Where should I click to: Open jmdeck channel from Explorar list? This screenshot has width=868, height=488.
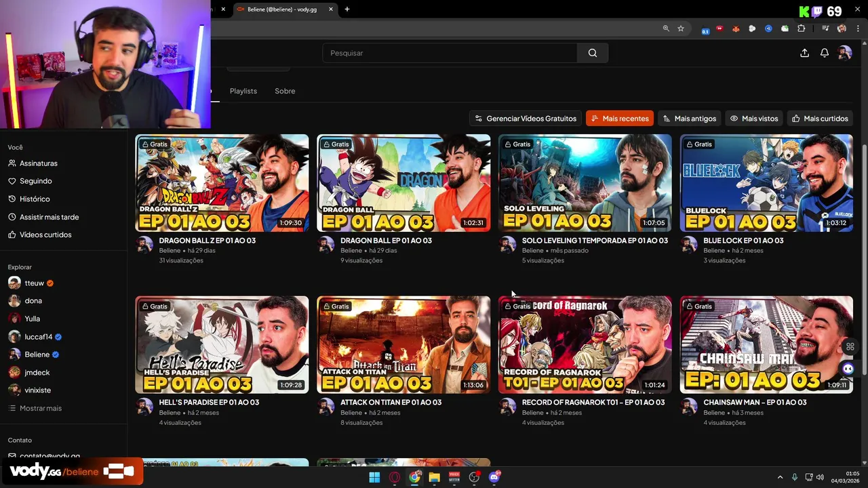coord(29,372)
